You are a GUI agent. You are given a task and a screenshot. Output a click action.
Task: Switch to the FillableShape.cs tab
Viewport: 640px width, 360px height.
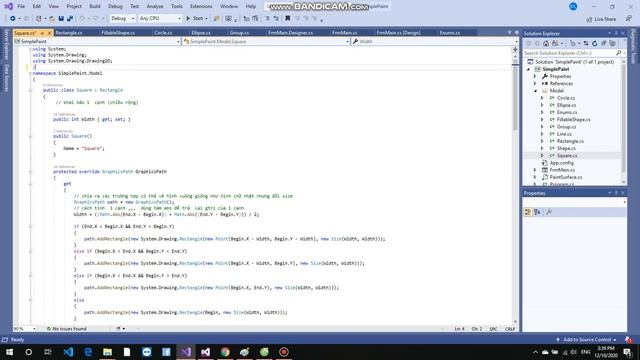click(118, 33)
